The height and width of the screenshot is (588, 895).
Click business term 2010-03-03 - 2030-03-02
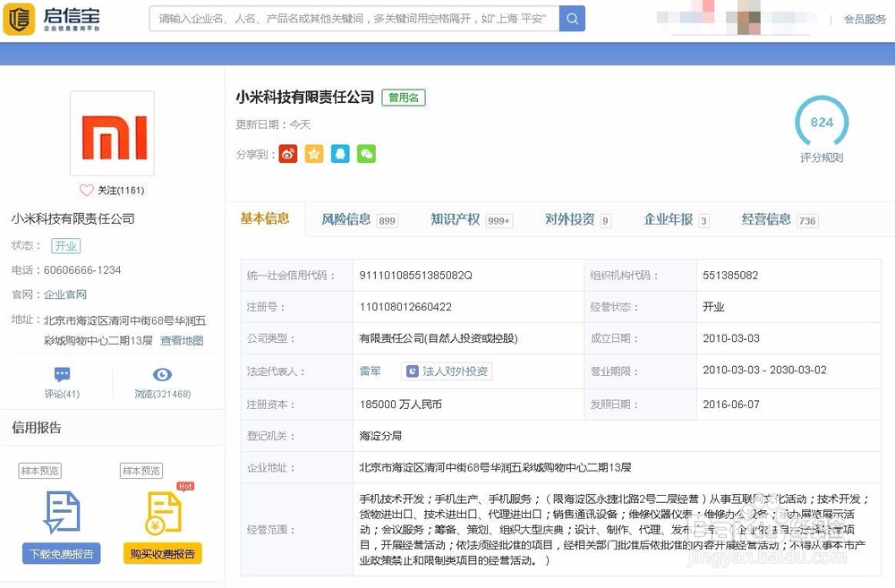(764, 370)
